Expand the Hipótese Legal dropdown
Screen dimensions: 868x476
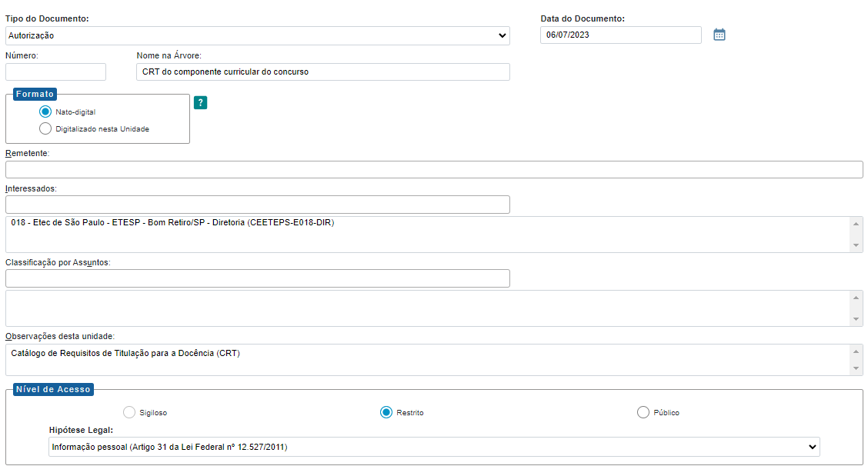434,447
